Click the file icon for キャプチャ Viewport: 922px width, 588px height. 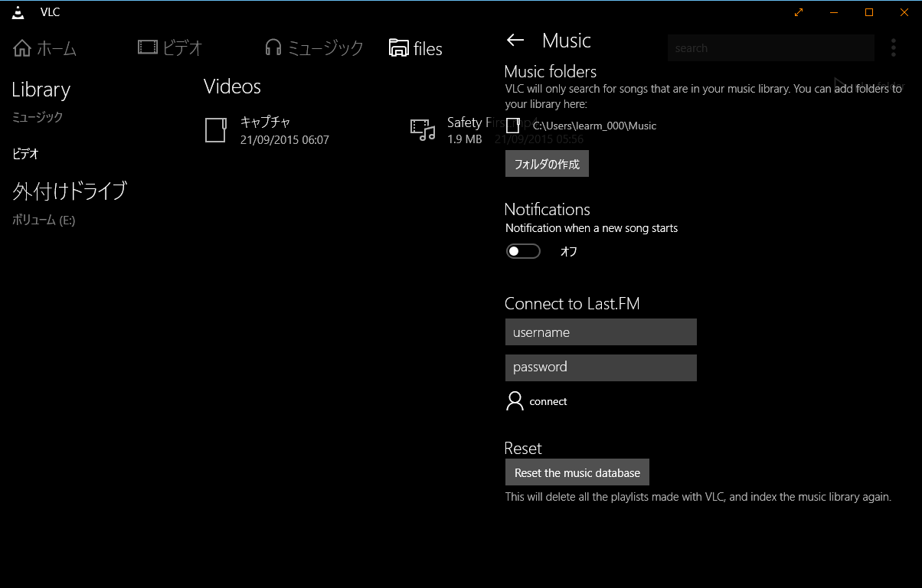pos(216,130)
